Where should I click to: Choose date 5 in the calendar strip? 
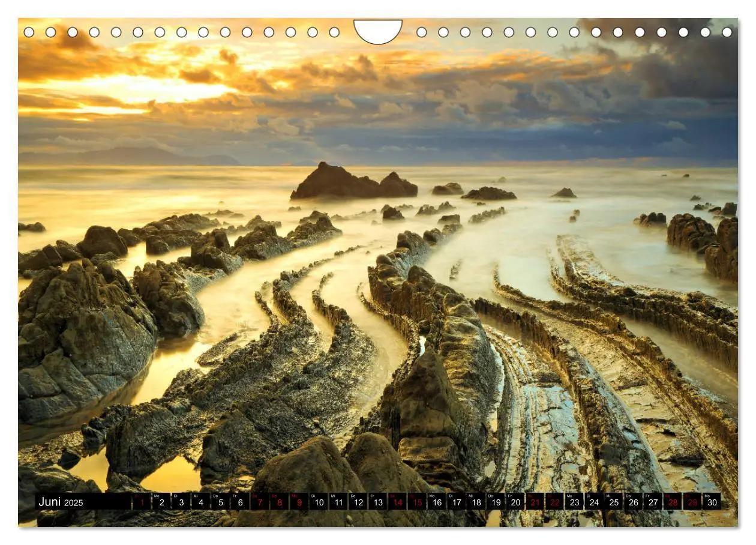pos(220,502)
